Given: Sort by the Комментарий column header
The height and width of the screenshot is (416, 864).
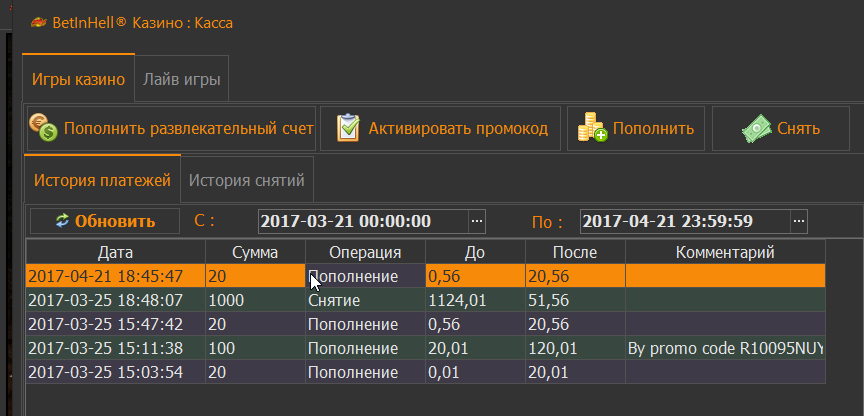Looking at the screenshot, I should 725,252.
